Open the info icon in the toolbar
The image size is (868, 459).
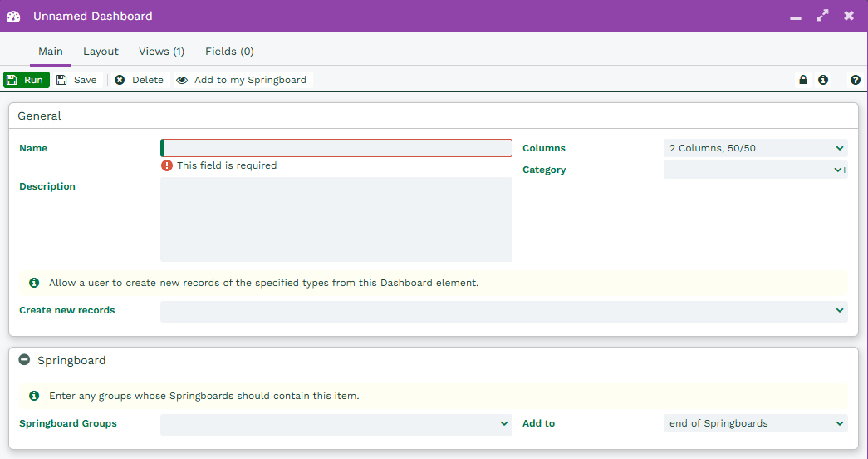point(823,80)
